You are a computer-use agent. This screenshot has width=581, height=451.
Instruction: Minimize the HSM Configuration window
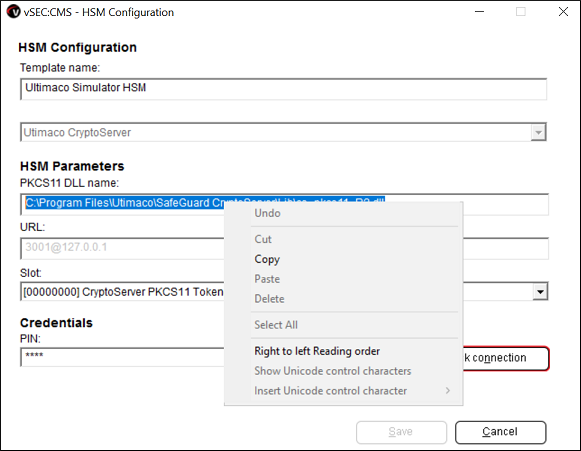479,12
